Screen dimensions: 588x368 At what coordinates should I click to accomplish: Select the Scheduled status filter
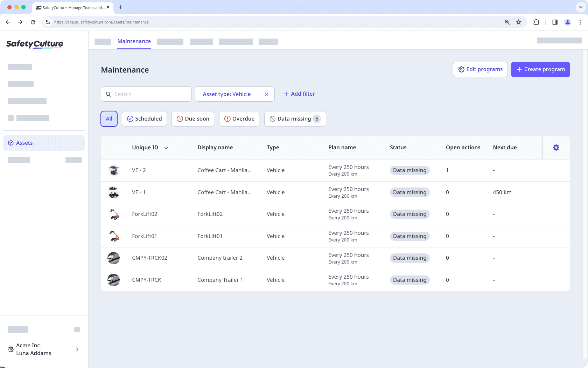click(144, 119)
